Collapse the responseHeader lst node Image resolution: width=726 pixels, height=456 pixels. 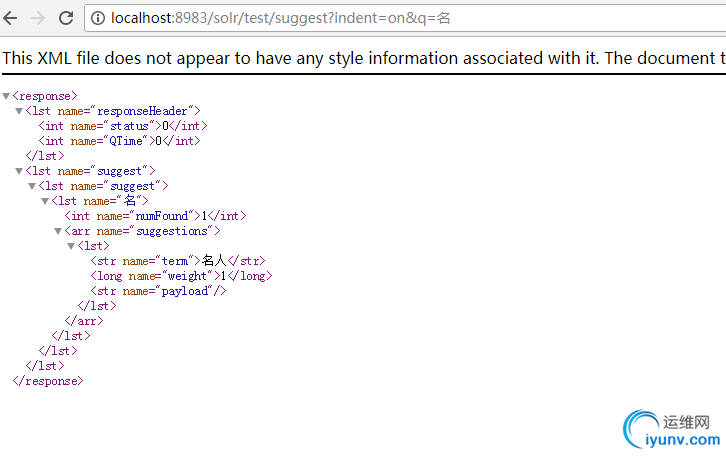coord(19,111)
